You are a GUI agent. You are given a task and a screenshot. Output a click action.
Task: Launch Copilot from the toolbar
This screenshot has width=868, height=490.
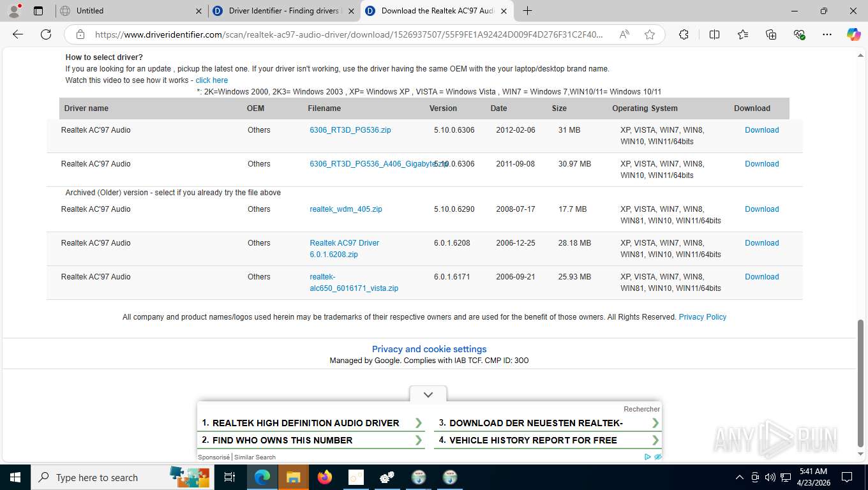(x=854, y=34)
